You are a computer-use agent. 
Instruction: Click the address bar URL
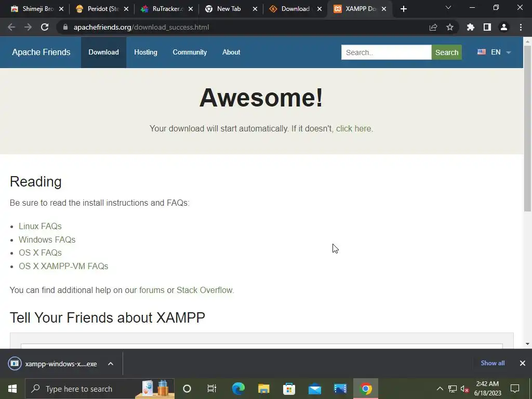click(x=141, y=27)
